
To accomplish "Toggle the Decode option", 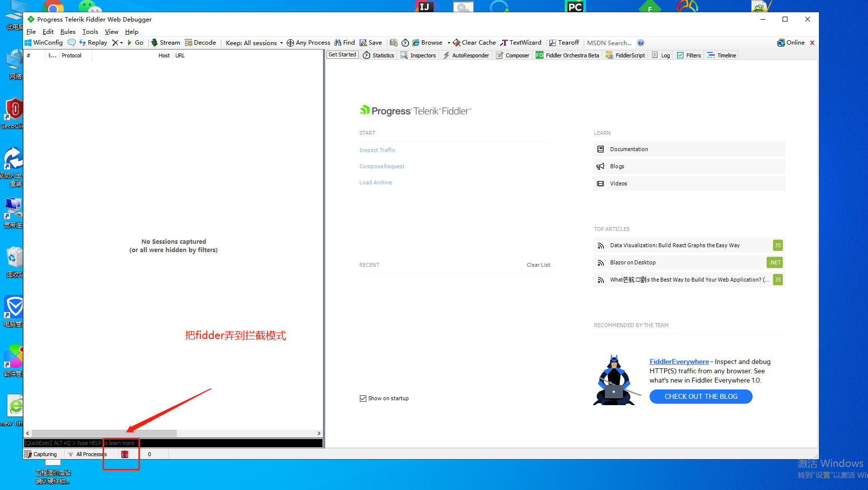I will [200, 43].
